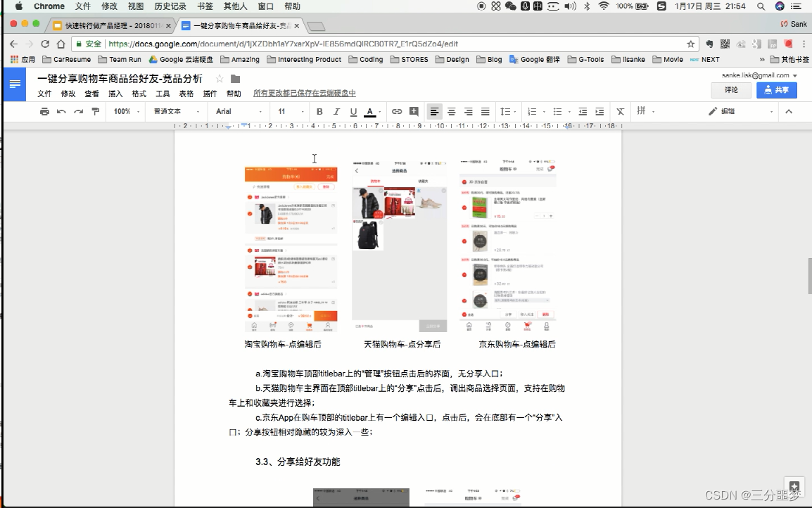This screenshot has width=812, height=508.
Task: Open Spotlight search in the menu bar
Action: pyautogui.click(x=761, y=6)
